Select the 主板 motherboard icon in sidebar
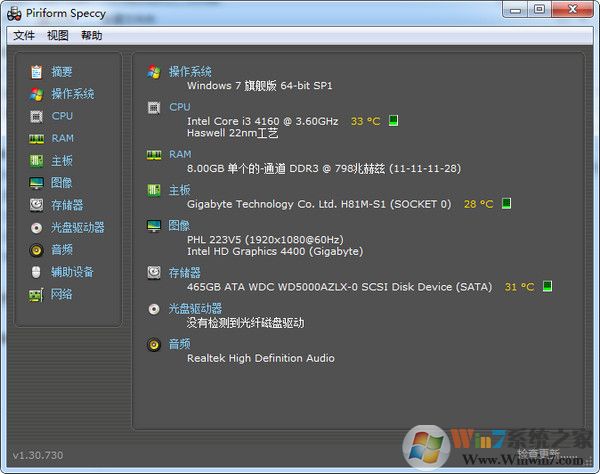The width and height of the screenshot is (600, 474). click(37, 161)
